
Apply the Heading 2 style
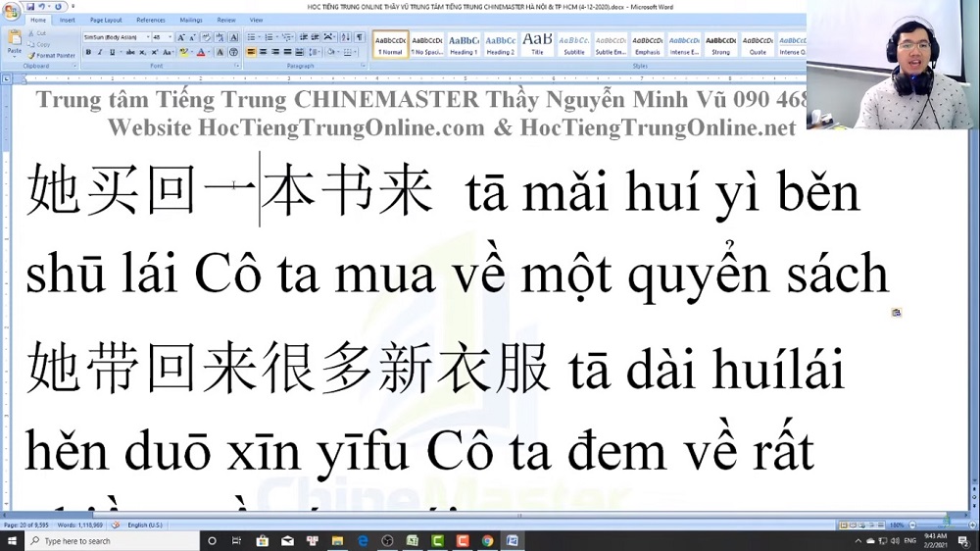(501, 44)
